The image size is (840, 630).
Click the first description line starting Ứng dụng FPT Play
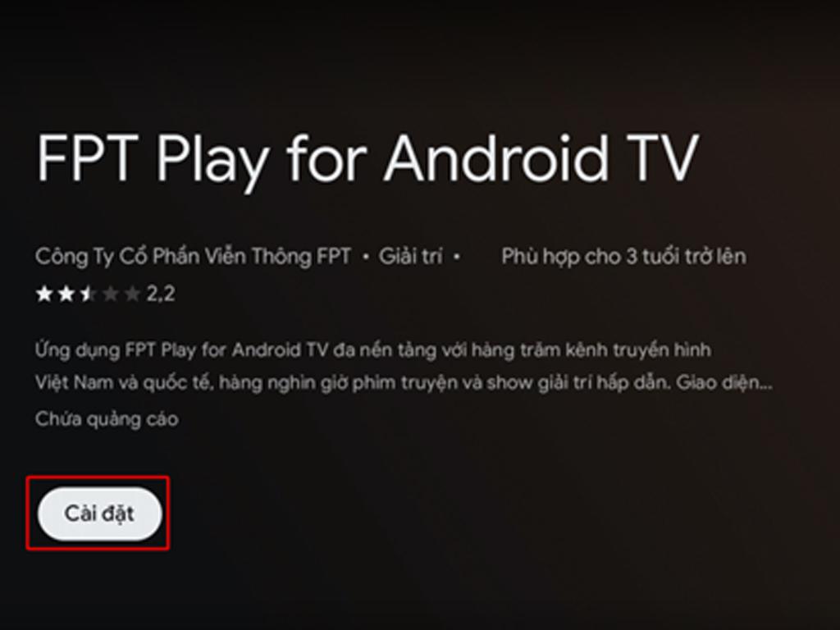(373, 350)
